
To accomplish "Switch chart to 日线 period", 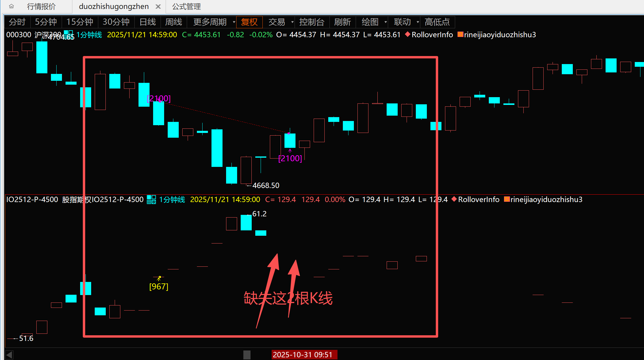I will tap(147, 22).
